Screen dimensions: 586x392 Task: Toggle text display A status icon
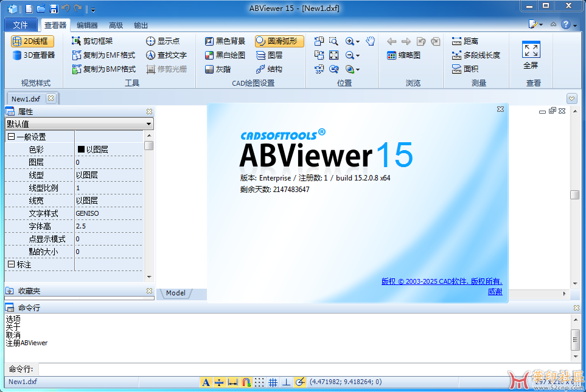tap(206, 382)
